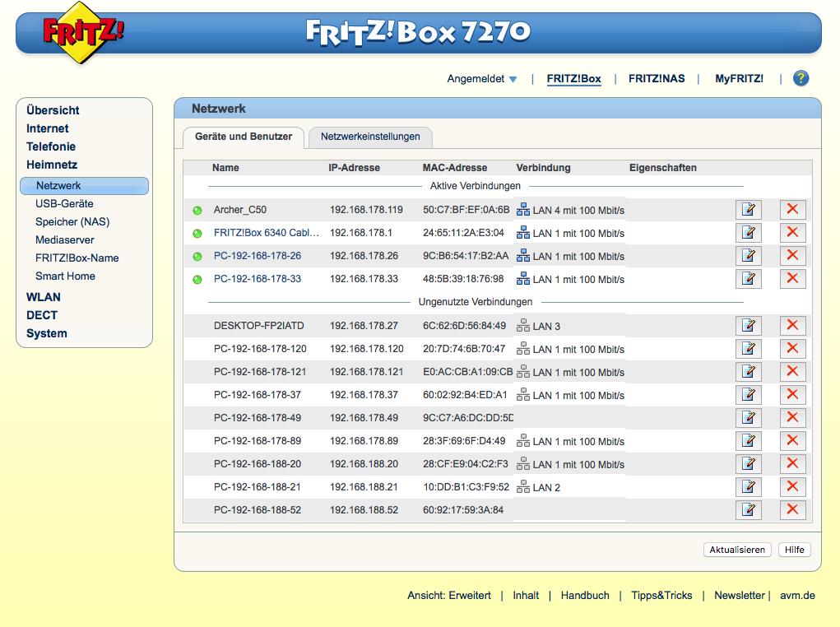Delete the PC-192-168-178-49 entry
840x627 pixels.
click(792, 417)
